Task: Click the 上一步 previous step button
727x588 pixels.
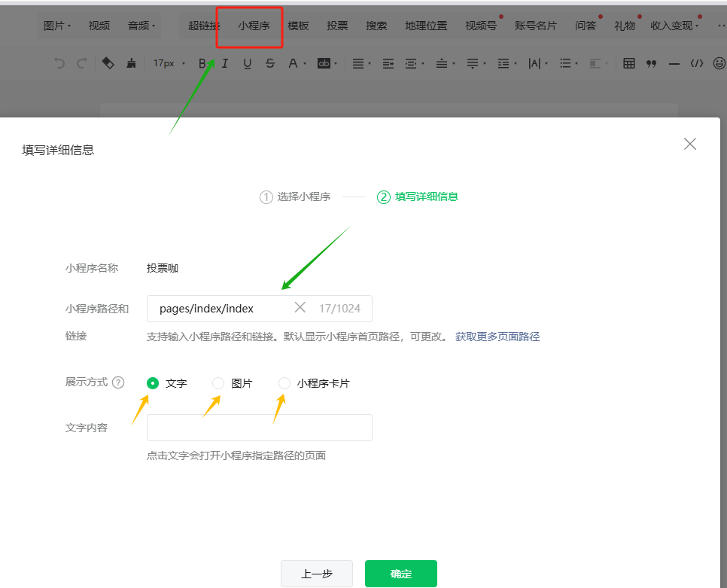Action: pyautogui.click(x=317, y=574)
